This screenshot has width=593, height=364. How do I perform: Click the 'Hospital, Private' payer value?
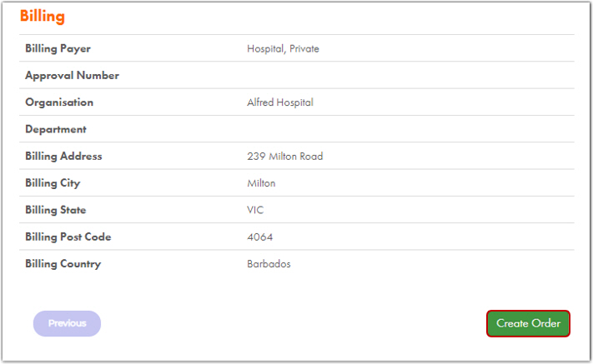(x=283, y=49)
